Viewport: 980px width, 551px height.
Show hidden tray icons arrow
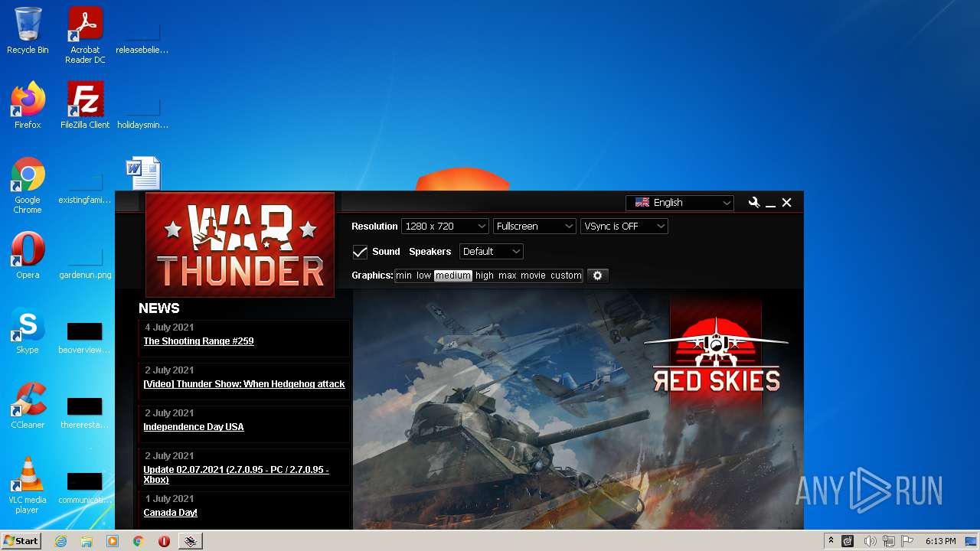831,541
